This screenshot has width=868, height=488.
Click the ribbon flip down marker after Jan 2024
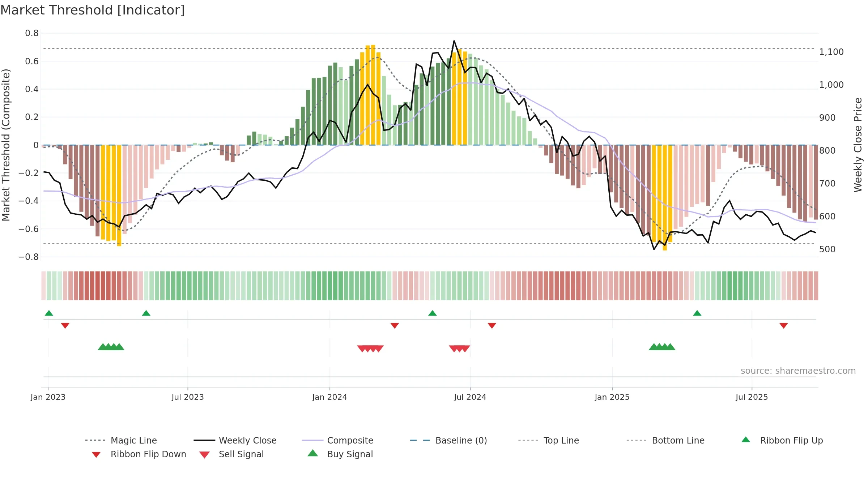point(395,326)
